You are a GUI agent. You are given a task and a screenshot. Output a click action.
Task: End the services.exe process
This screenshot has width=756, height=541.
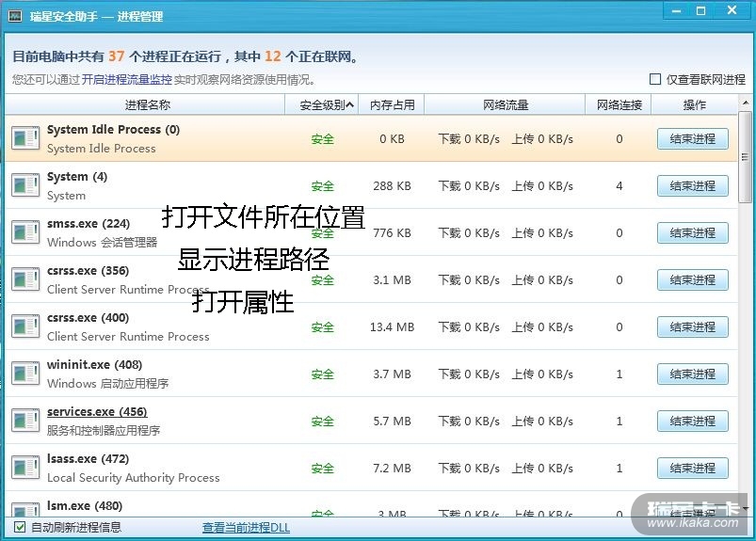[x=692, y=422]
